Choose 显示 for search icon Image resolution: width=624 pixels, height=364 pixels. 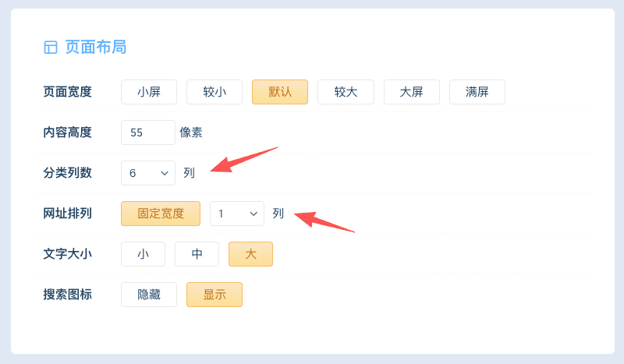point(214,295)
